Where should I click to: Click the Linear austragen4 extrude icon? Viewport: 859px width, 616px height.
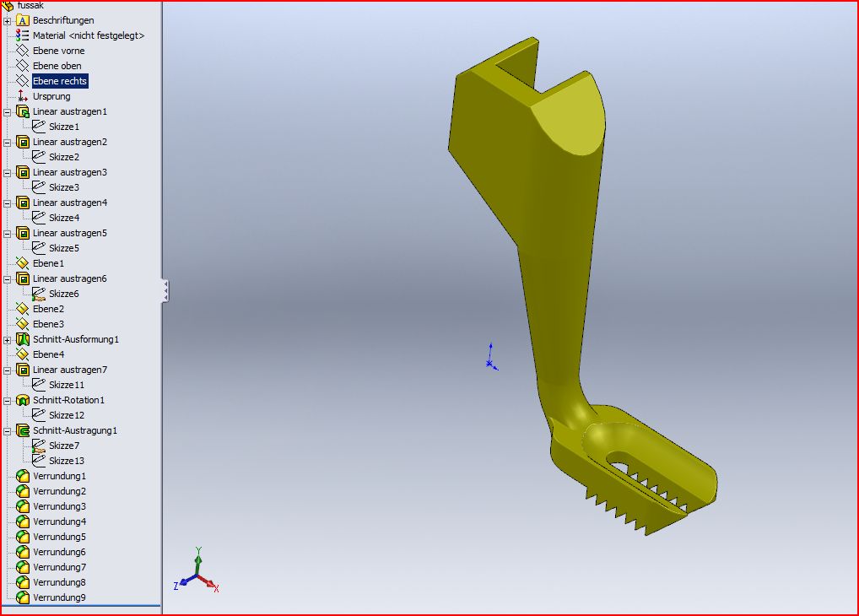pos(23,203)
